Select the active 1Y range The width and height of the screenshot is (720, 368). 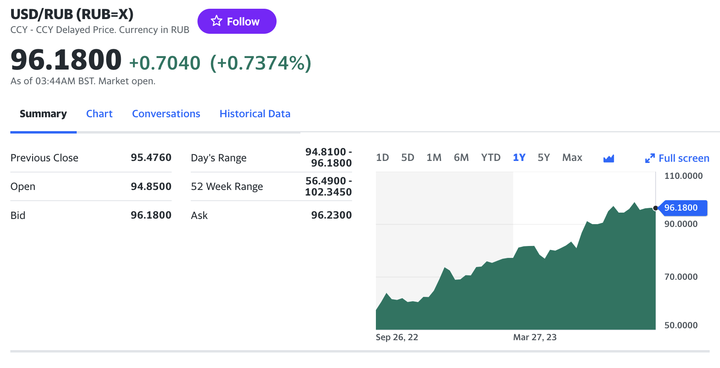click(519, 158)
